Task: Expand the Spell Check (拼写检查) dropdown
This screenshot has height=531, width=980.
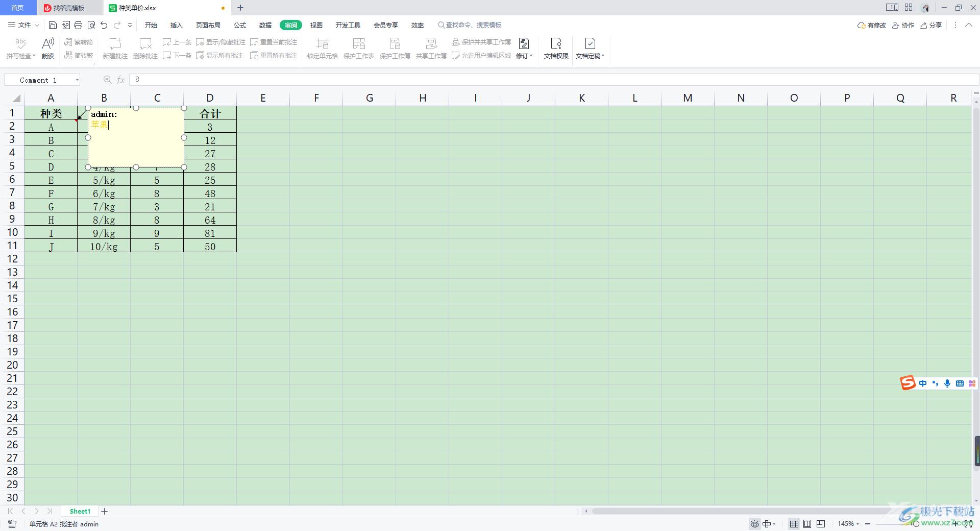Action: click(21, 56)
